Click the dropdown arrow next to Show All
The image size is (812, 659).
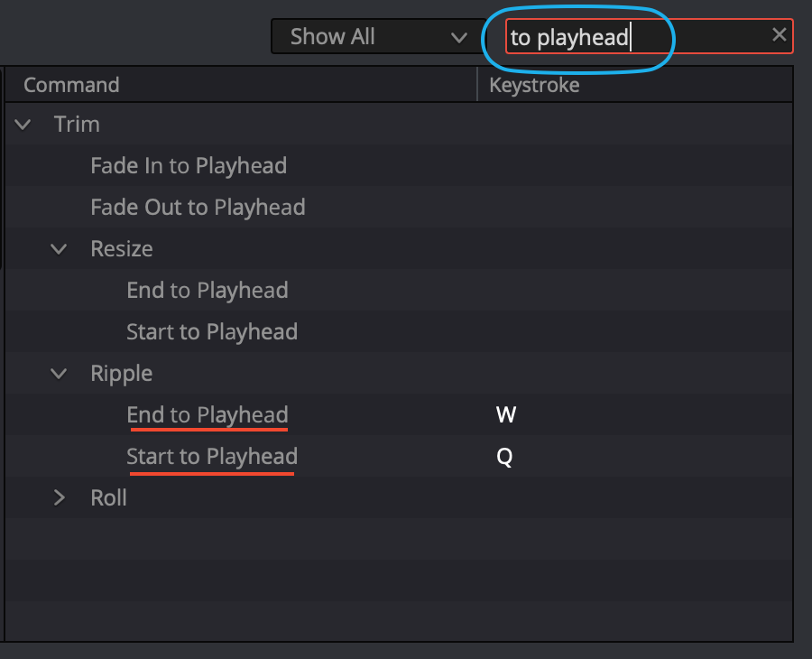pyautogui.click(x=459, y=37)
